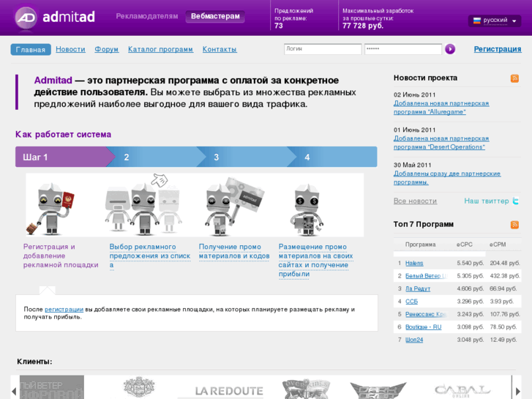Open the Регистрация link

pos(498,49)
